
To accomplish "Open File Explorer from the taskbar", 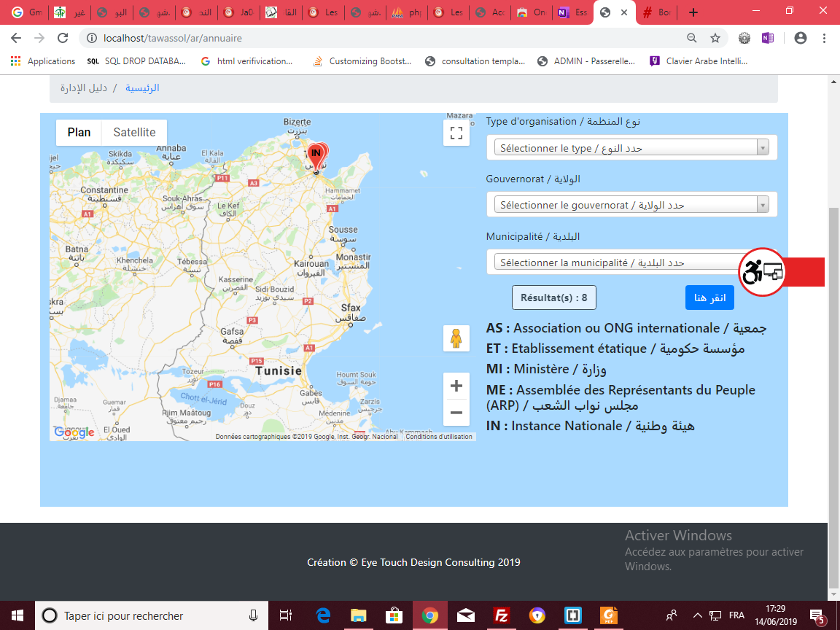I will [x=358, y=615].
